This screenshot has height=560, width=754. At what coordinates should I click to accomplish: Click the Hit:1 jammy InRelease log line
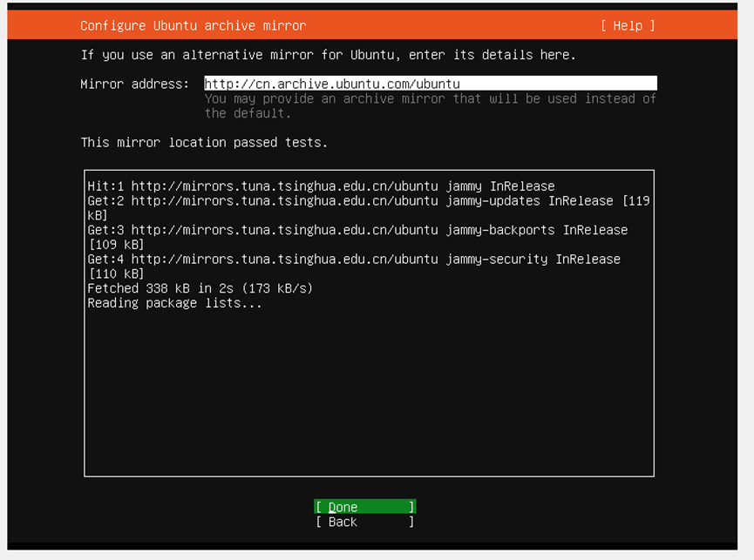321,186
